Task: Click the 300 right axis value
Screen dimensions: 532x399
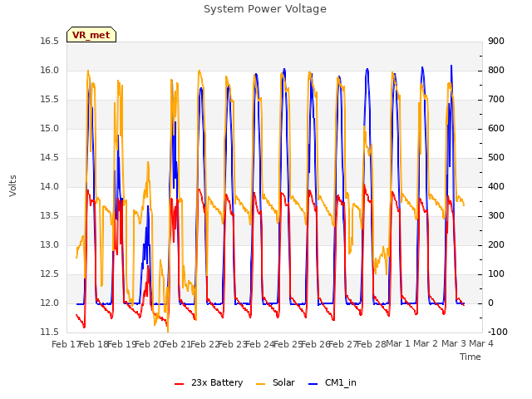Action: coord(496,216)
